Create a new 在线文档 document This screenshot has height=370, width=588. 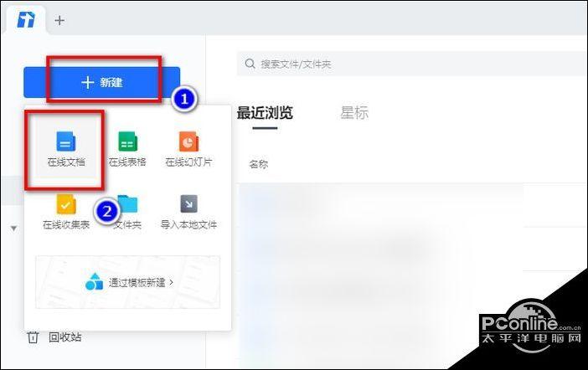[x=66, y=149]
